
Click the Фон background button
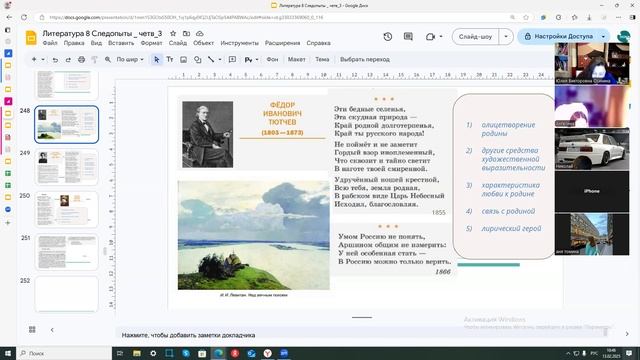point(272,60)
